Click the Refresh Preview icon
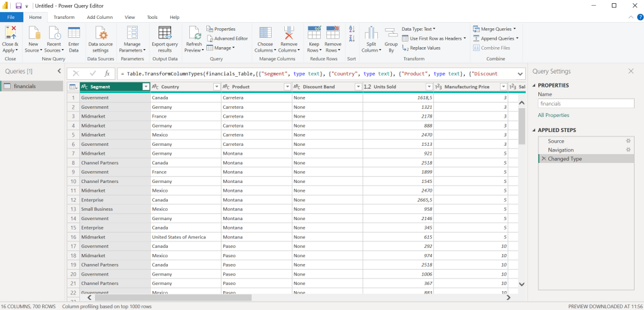This screenshot has width=644, height=310. (x=194, y=33)
